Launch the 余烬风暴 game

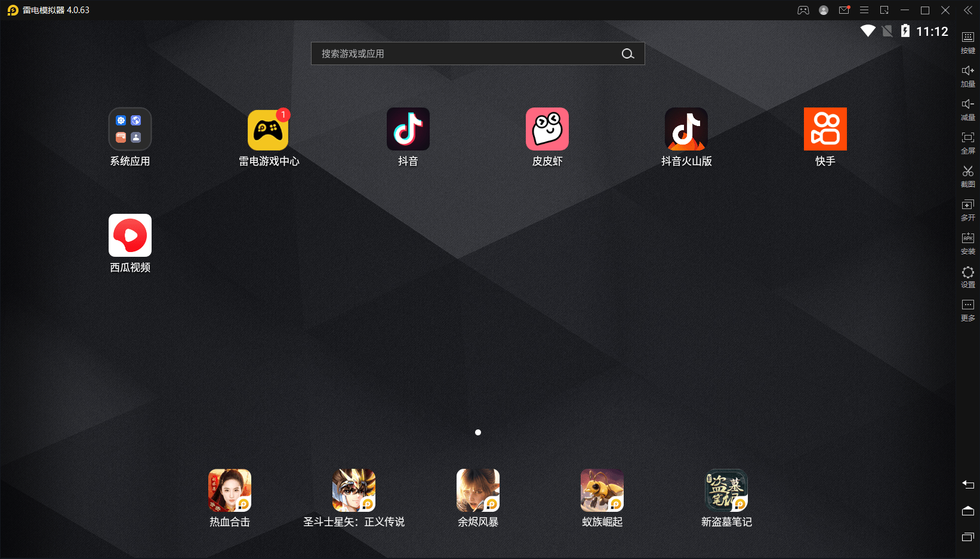(x=478, y=490)
